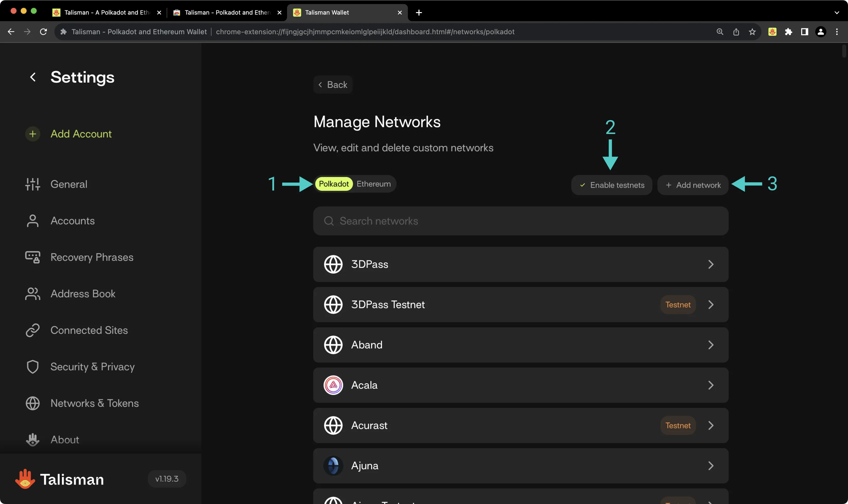The width and height of the screenshot is (848, 504).
Task: Click the browser share icon
Action: [736, 32]
